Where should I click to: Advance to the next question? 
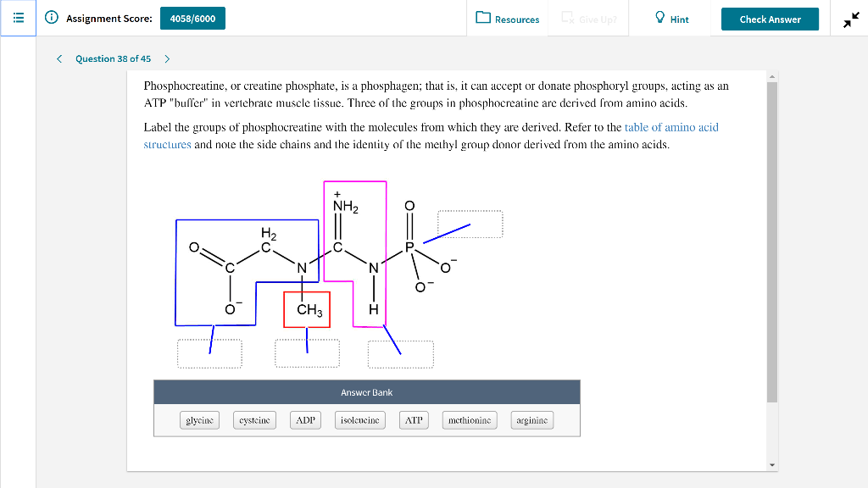167,59
